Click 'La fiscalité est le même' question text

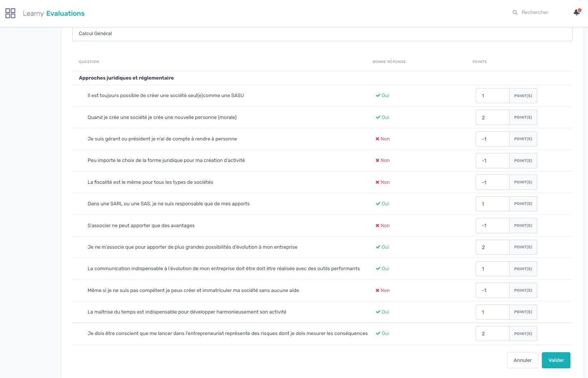click(150, 182)
